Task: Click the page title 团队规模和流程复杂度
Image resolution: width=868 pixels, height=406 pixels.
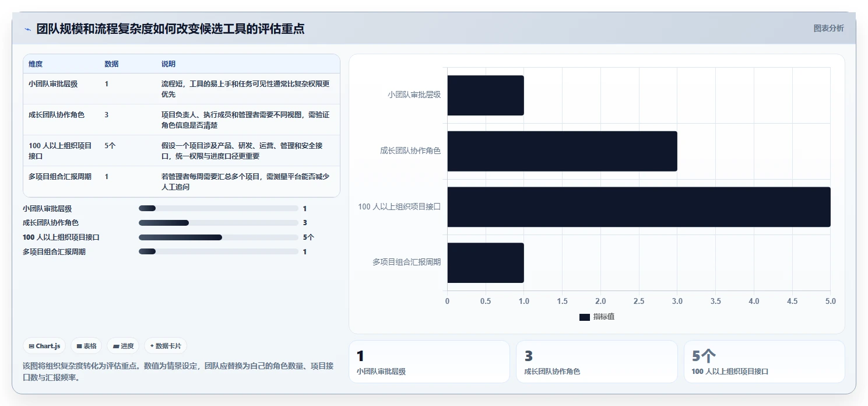Action: tap(170, 29)
